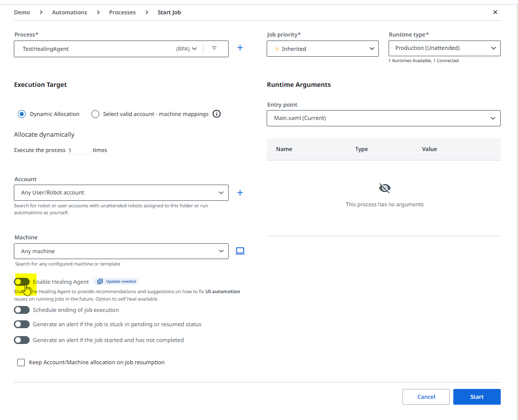Add a new process with plus icon
The height and width of the screenshot is (420, 518).
[240, 48]
